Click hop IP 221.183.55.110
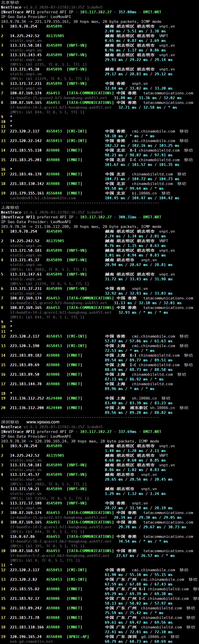The image size is (199, 644). tap(26, 150)
